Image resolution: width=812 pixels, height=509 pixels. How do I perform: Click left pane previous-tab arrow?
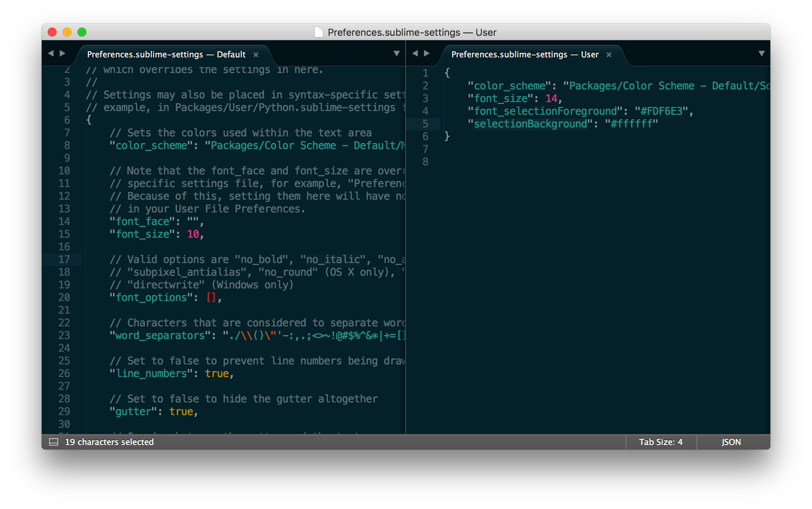click(51, 54)
